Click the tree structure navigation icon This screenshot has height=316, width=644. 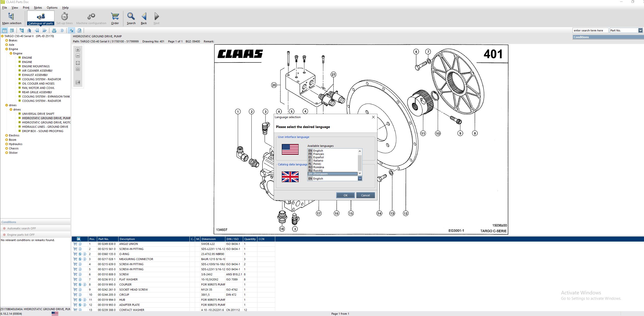click(22, 30)
